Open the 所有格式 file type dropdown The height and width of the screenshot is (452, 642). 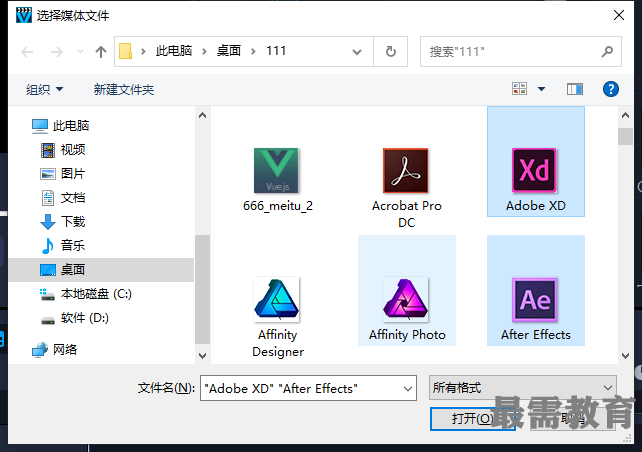click(522, 387)
